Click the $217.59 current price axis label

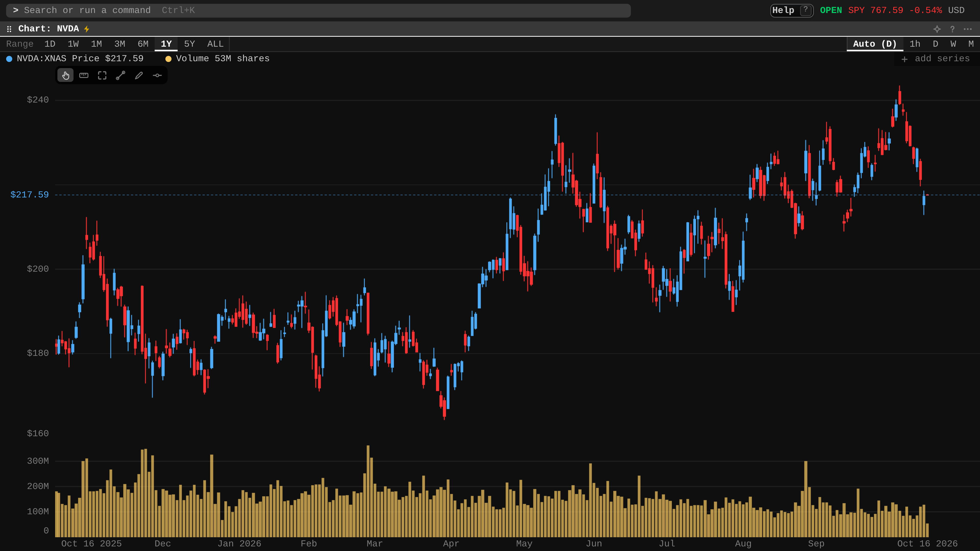29,195
